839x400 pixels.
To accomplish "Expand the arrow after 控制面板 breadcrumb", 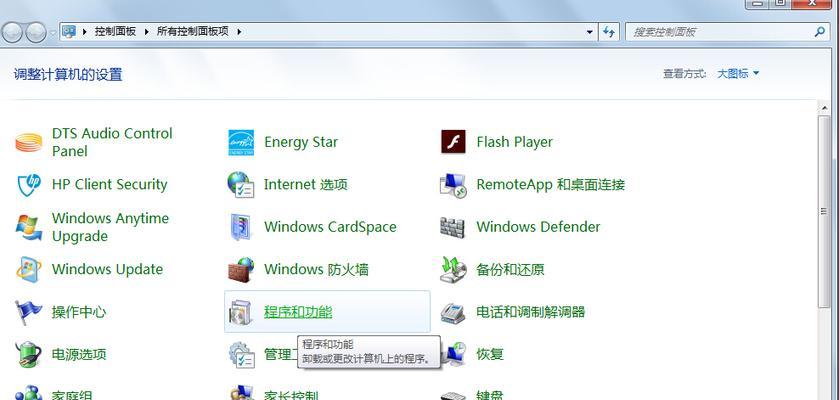I will [x=147, y=32].
